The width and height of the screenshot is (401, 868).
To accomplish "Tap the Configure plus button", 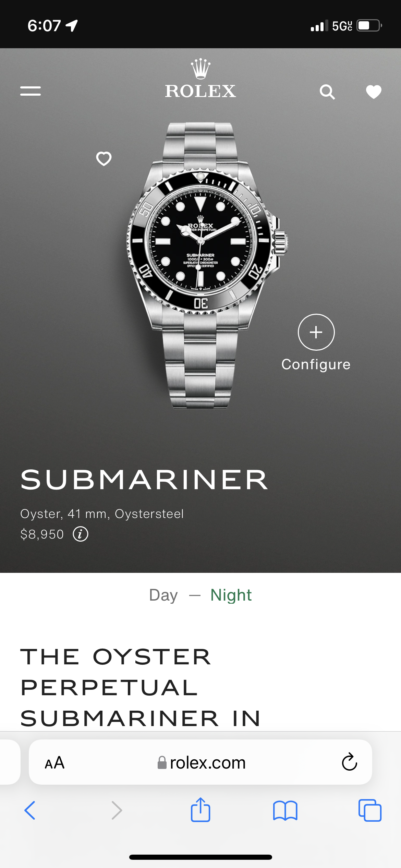I will pos(316,332).
